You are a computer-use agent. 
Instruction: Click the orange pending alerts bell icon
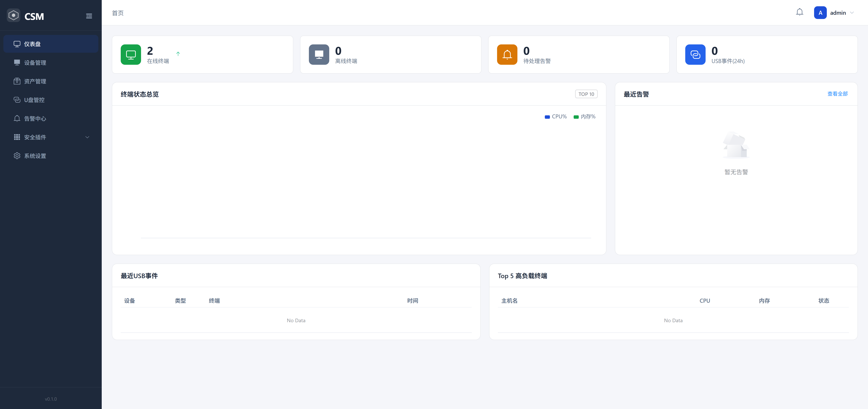(507, 55)
